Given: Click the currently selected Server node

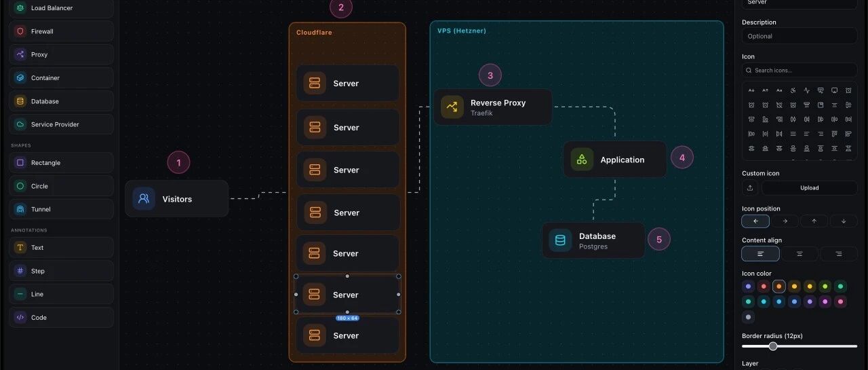Looking at the screenshot, I should point(347,295).
